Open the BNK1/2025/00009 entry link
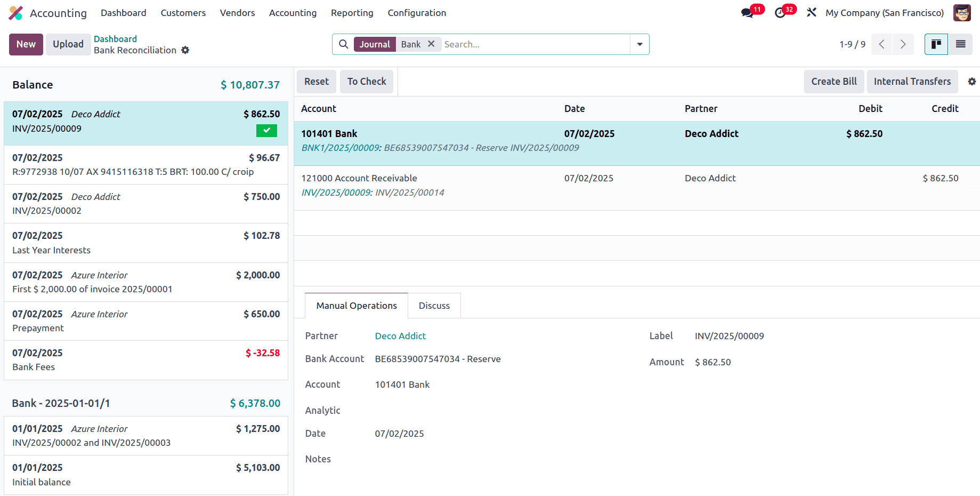This screenshot has height=496, width=980. [341, 148]
